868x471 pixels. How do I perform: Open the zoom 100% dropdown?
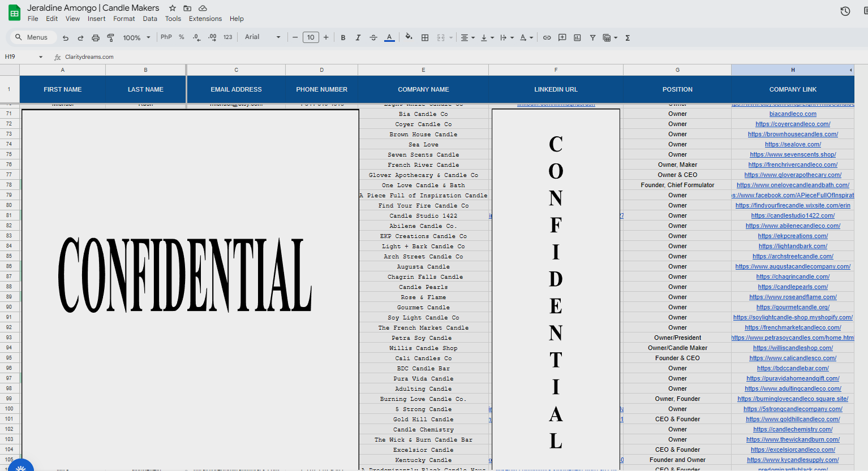(x=136, y=38)
